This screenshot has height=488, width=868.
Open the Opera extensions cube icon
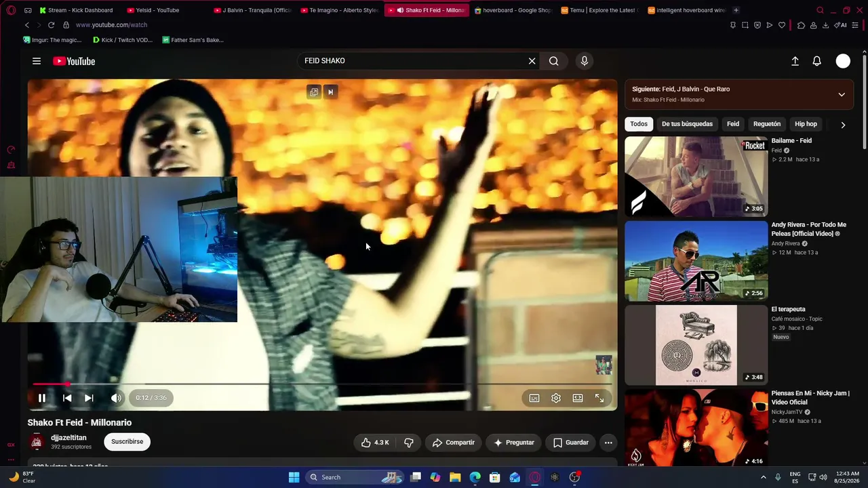[801, 25]
